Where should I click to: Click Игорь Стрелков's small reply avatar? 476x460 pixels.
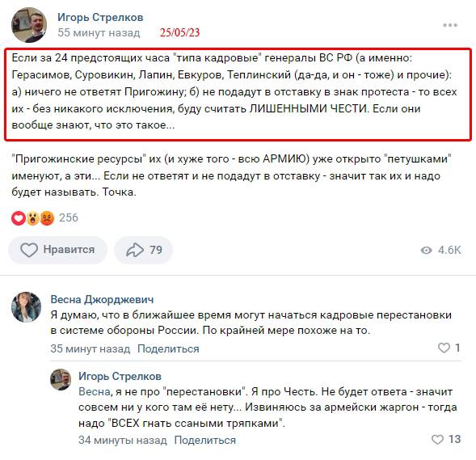coord(61,379)
